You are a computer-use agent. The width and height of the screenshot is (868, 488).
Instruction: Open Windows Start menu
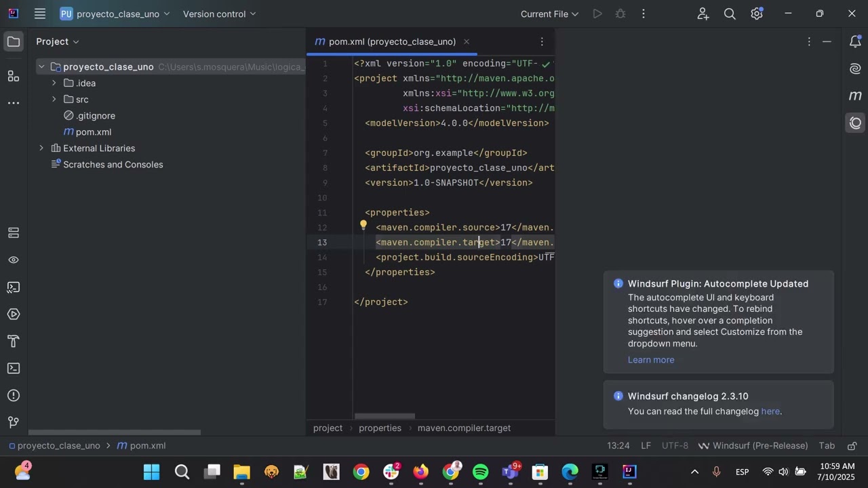click(152, 472)
